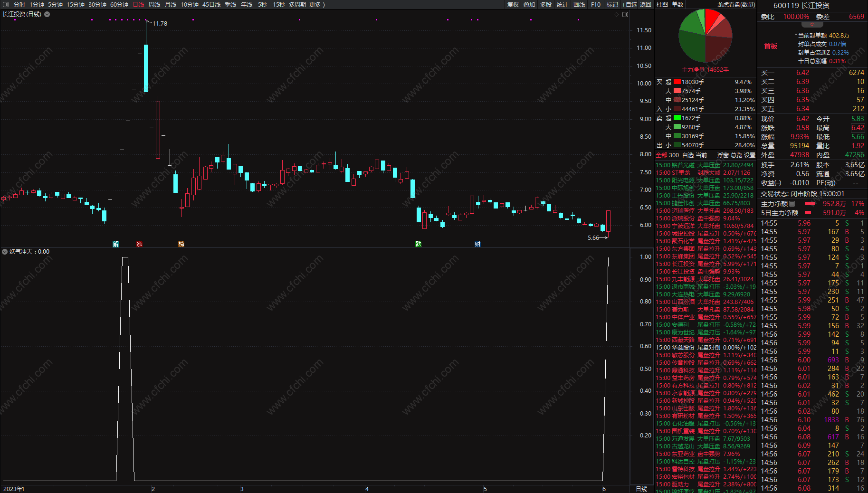Viewport: 868px width, 493px height.
Task: Toggle the 浮窗 floating window option
Action: point(723,155)
